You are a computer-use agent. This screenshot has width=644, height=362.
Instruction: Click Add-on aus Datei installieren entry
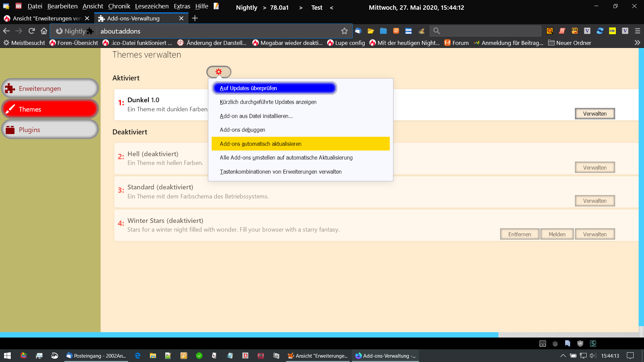pyautogui.click(x=256, y=116)
